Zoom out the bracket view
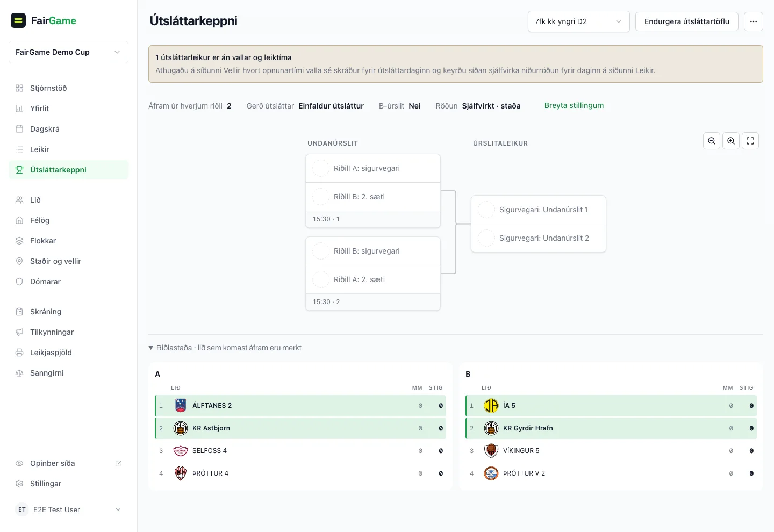The image size is (774, 532). pos(712,141)
